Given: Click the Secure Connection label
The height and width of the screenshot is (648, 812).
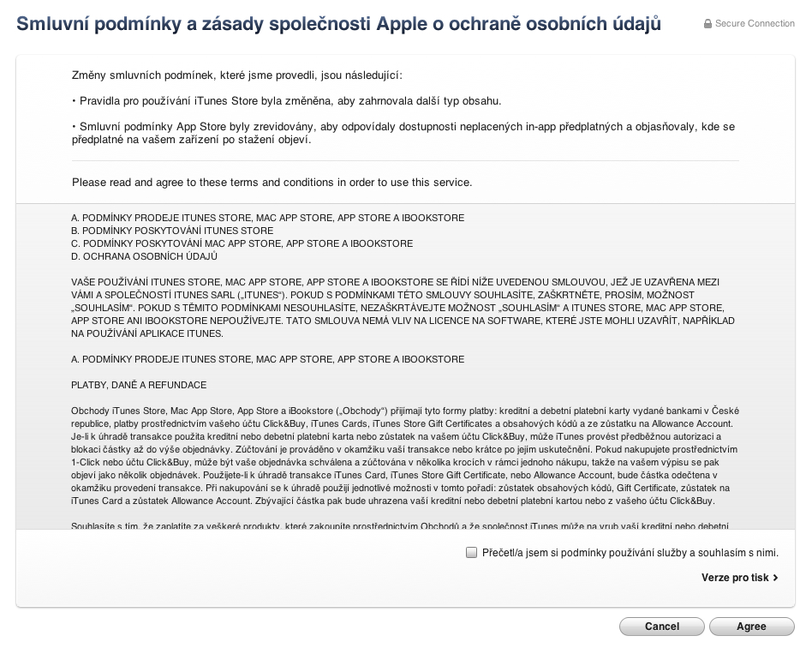Looking at the screenshot, I should tap(755, 24).
